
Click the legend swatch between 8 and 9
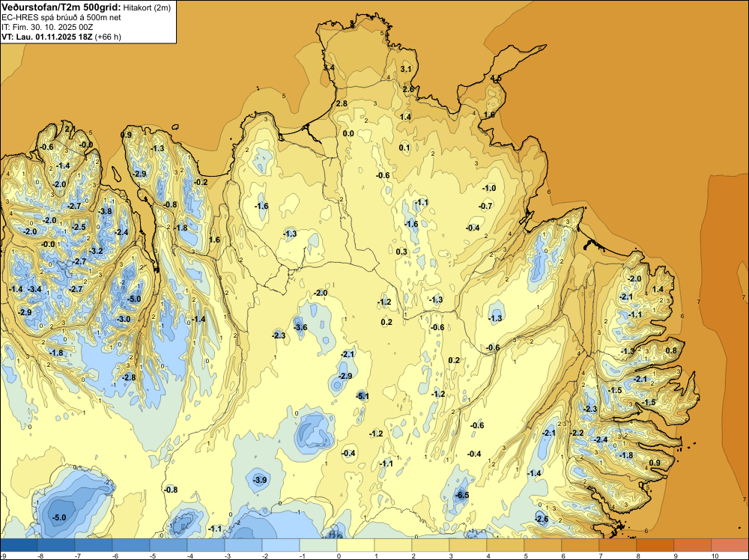655,545
